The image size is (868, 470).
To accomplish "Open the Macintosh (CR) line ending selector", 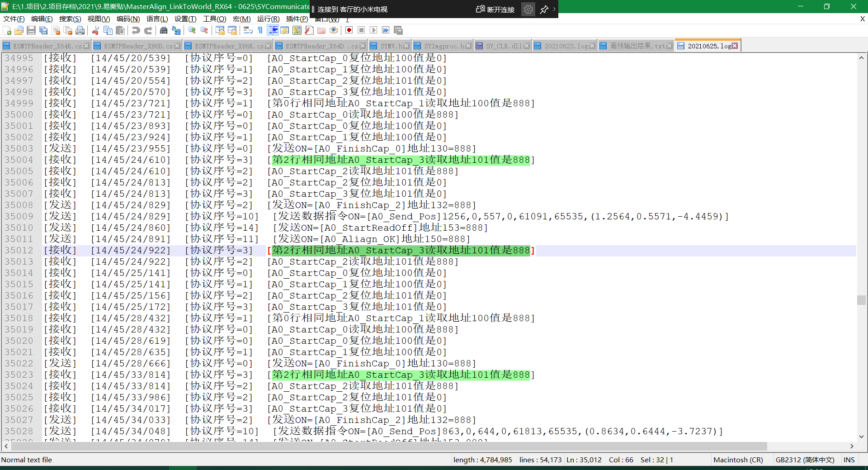I will point(738,460).
